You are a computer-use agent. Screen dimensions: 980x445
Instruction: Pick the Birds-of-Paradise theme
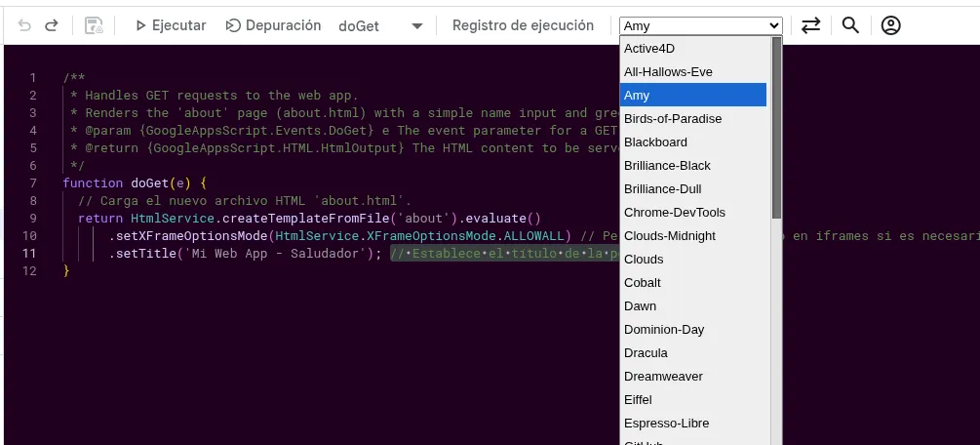[692, 119]
